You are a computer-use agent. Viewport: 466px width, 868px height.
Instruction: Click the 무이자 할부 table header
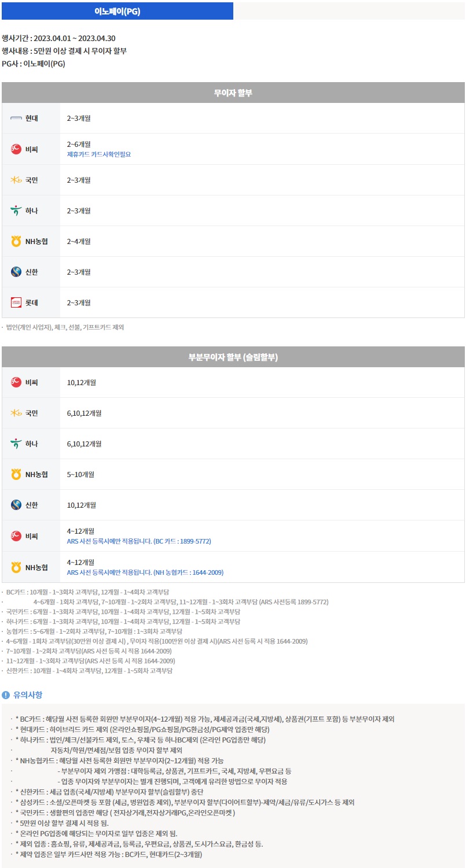(233, 93)
